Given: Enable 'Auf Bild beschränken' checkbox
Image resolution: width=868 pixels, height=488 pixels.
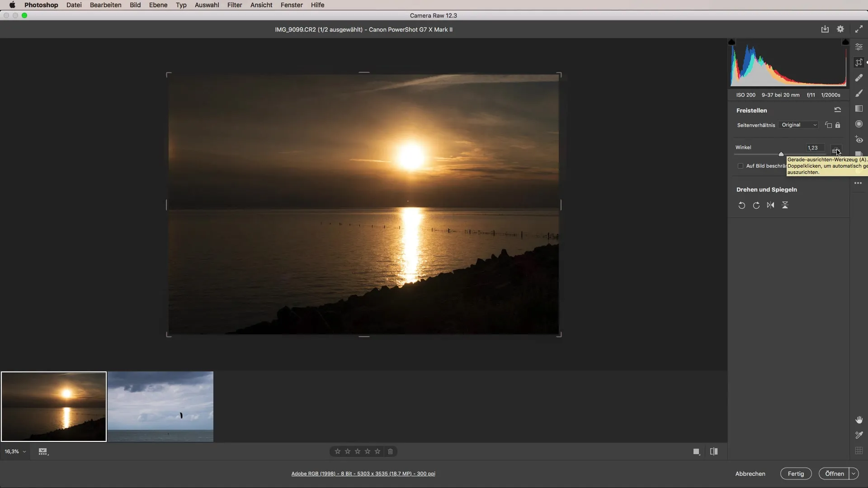Looking at the screenshot, I should 740,166.
